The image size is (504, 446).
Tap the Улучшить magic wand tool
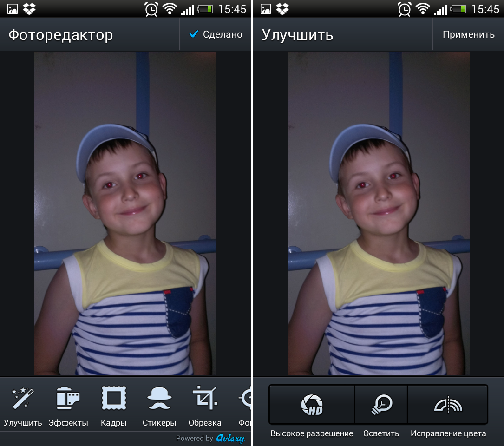click(x=23, y=405)
